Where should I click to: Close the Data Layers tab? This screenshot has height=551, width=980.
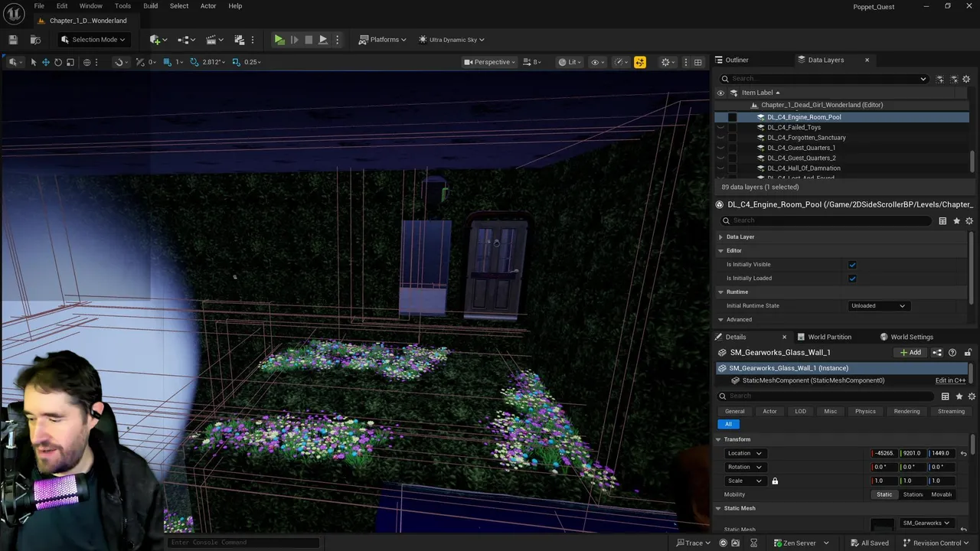coord(867,60)
